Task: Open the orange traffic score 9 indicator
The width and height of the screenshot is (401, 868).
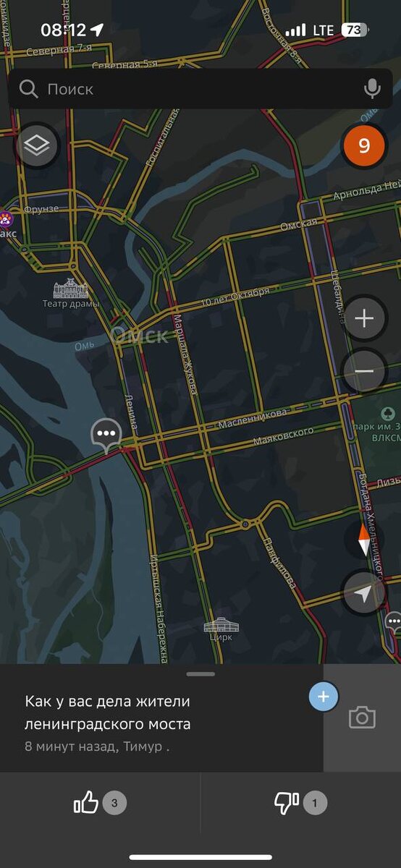Action: click(364, 145)
